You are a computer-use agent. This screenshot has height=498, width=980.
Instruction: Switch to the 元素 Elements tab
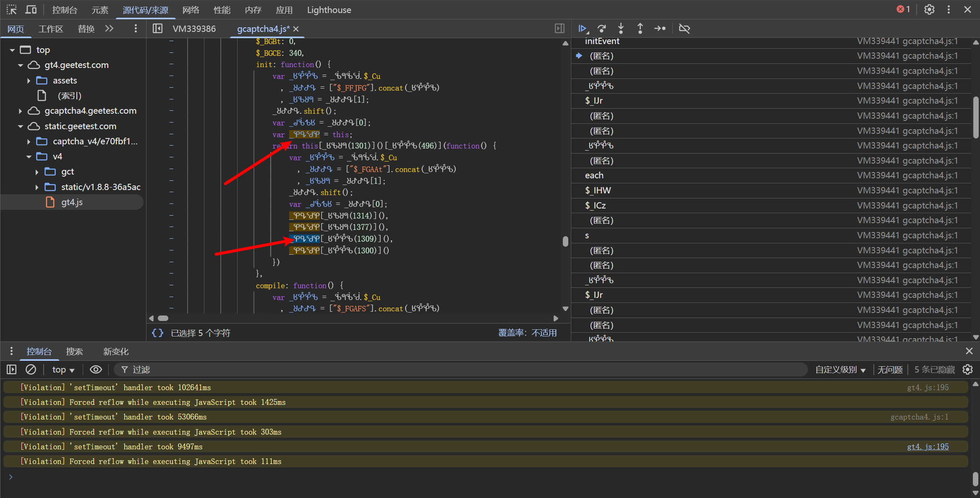click(100, 10)
